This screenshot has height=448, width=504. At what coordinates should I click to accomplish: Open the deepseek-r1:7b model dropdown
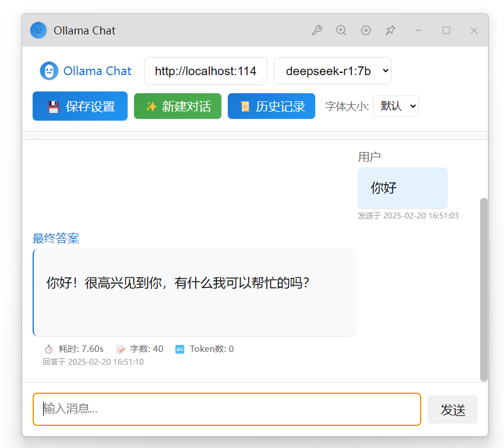click(333, 71)
